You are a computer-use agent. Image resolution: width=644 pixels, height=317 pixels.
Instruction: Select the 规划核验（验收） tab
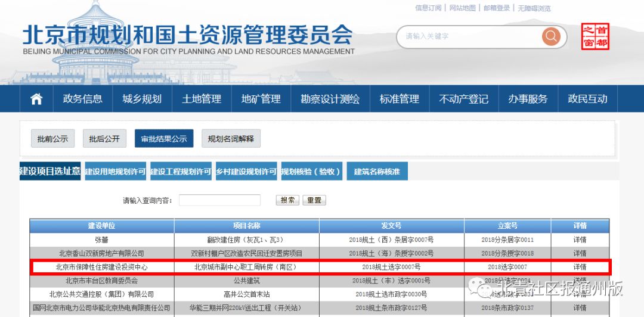click(x=312, y=171)
